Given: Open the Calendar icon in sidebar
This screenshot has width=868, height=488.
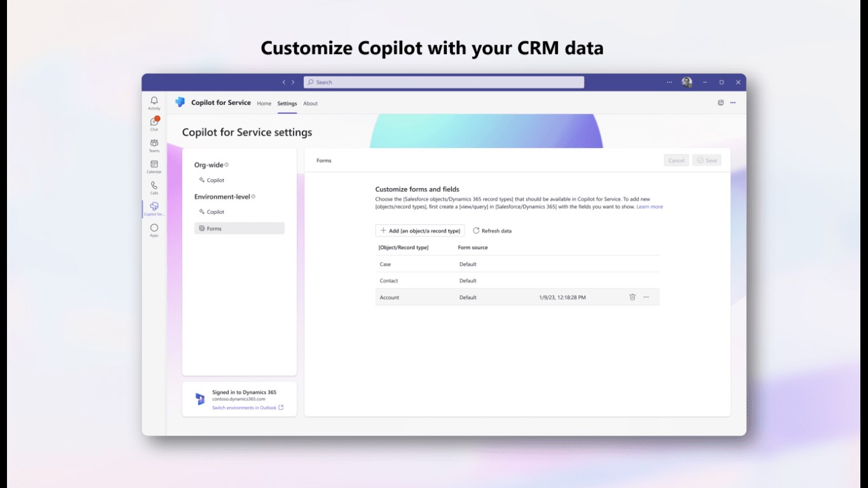Looking at the screenshot, I should coord(154,166).
